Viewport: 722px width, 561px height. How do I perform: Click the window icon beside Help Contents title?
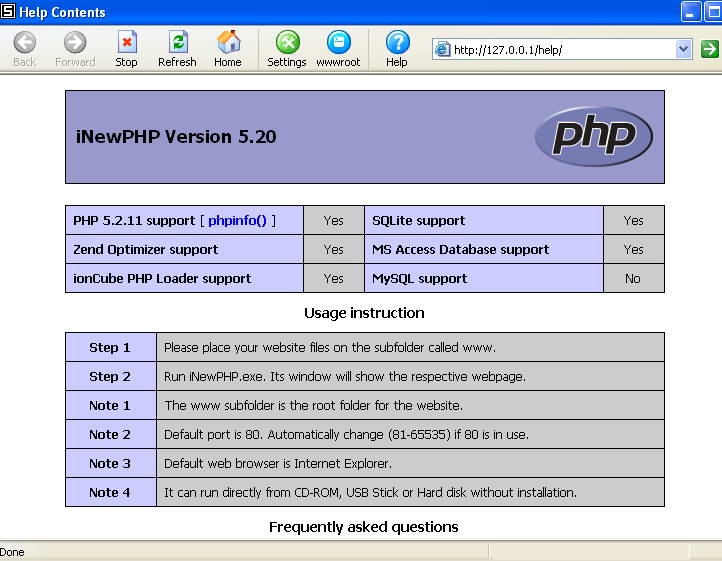[x=8, y=11]
